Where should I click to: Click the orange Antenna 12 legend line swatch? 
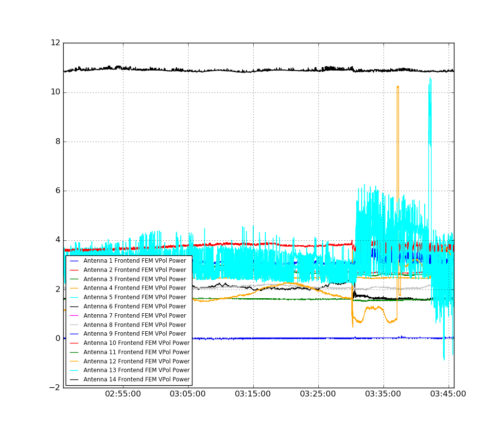[x=74, y=361]
